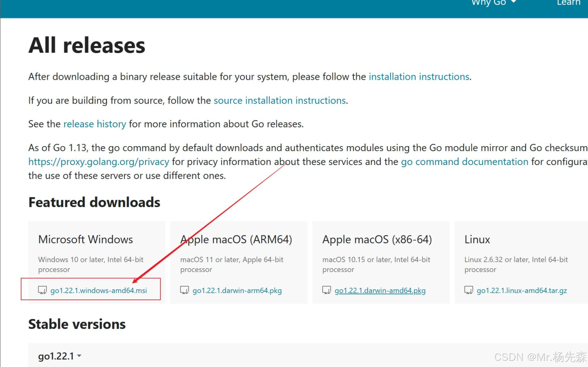Download go1.22.1.linux-amd64.tar.gz archive
The image size is (588, 367).
tap(522, 291)
